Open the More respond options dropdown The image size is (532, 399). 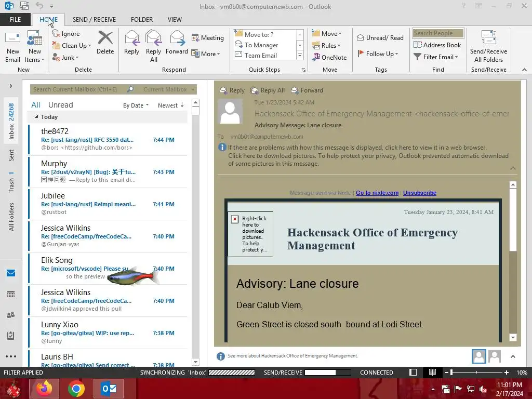[206, 54]
